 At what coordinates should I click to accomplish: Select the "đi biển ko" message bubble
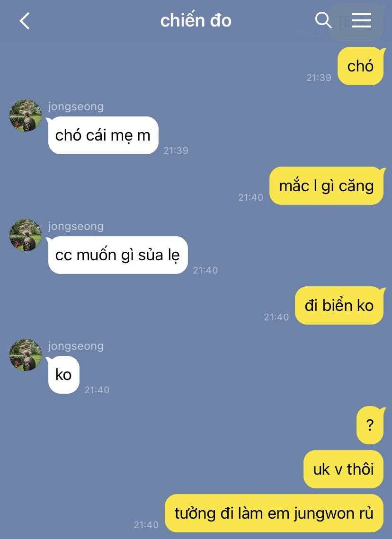(339, 305)
